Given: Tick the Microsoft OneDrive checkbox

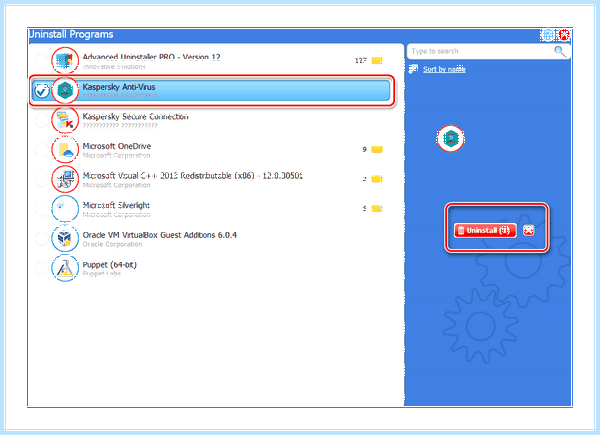Looking at the screenshot, I should click(x=41, y=150).
